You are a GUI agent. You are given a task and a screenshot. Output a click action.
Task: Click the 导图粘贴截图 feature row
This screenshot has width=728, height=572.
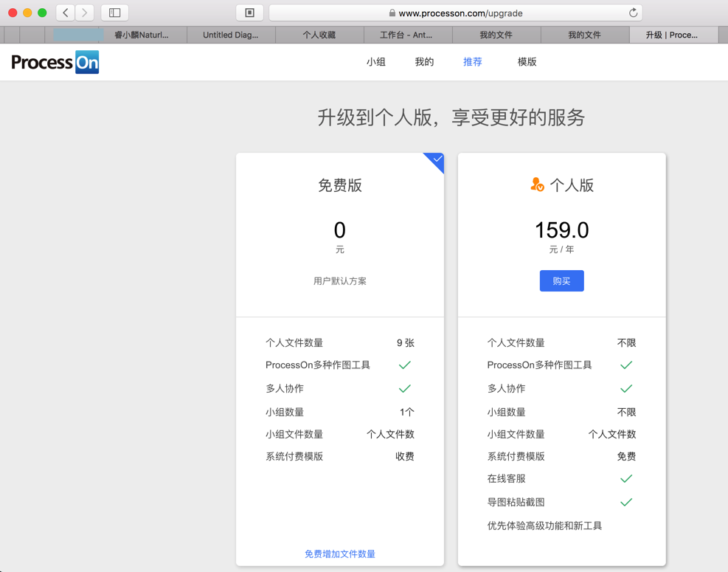(562, 503)
